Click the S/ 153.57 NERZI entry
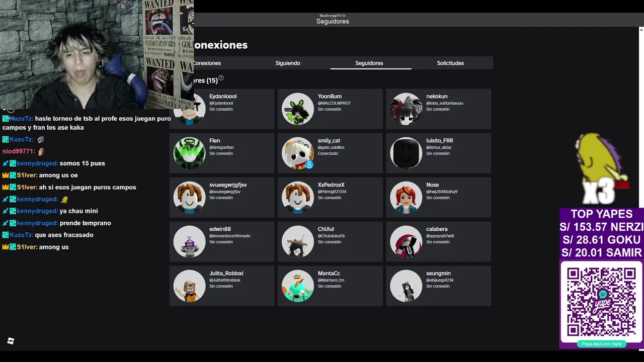 click(602, 227)
